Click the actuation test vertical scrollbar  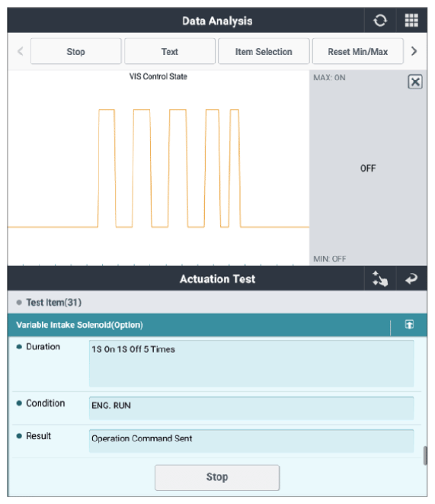point(425,455)
